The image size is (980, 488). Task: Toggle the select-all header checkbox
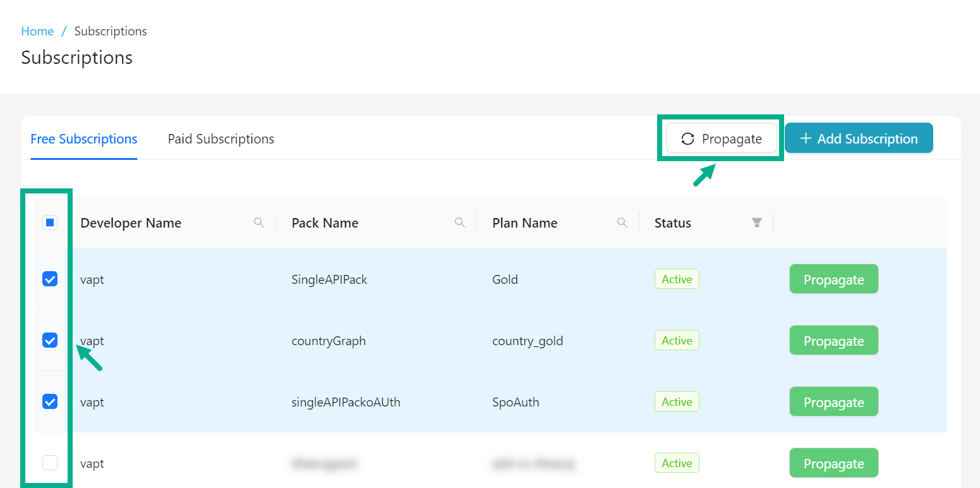point(50,223)
